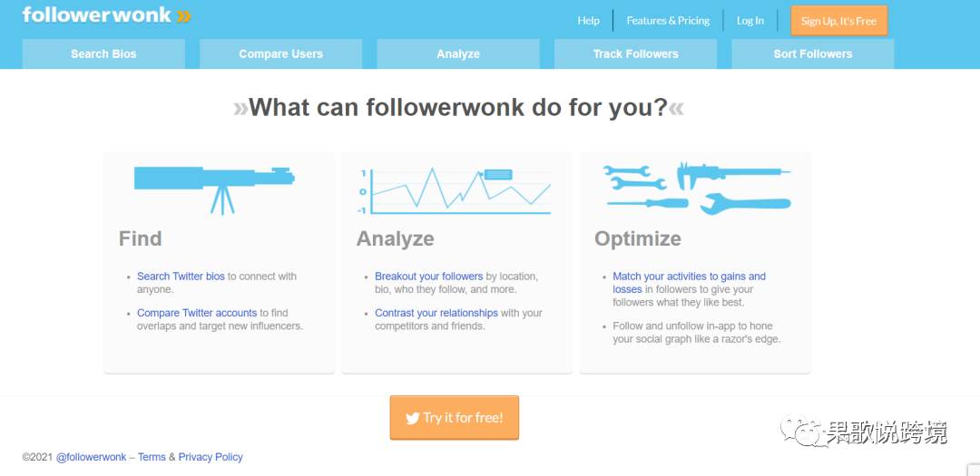
Task: Click Breakout your followers link
Action: point(428,277)
